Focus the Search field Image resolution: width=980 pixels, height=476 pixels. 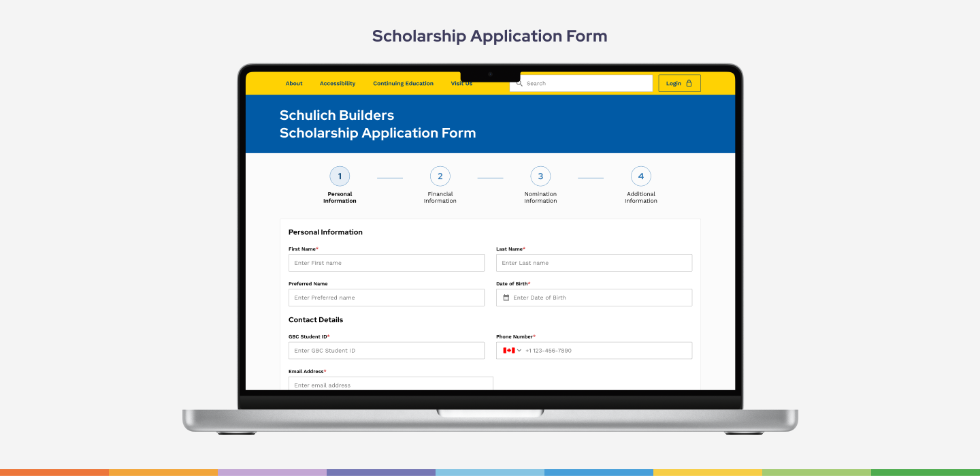pos(585,83)
